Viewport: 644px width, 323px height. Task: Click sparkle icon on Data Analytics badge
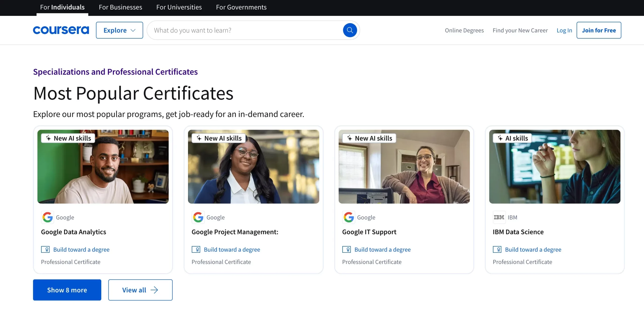(48, 138)
